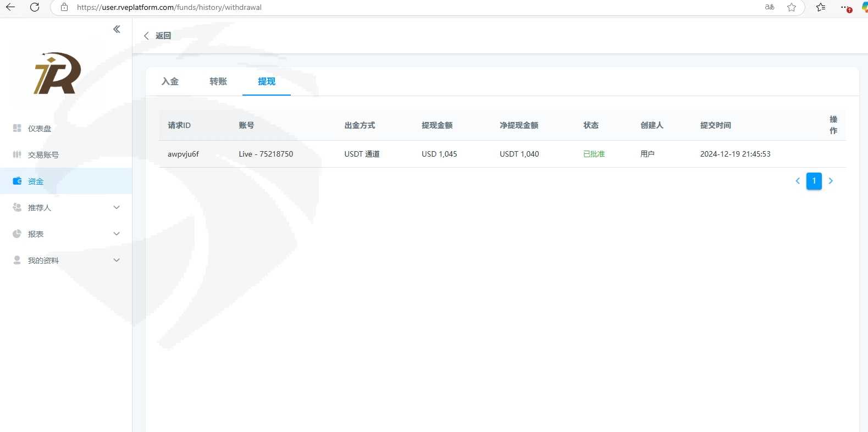Click the next page arrow
The width and height of the screenshot is (868, 432).
pos(831,181)
